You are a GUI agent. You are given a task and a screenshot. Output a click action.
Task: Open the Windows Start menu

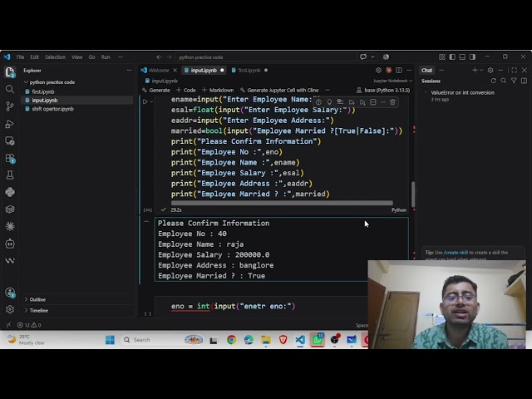point(110,340)
